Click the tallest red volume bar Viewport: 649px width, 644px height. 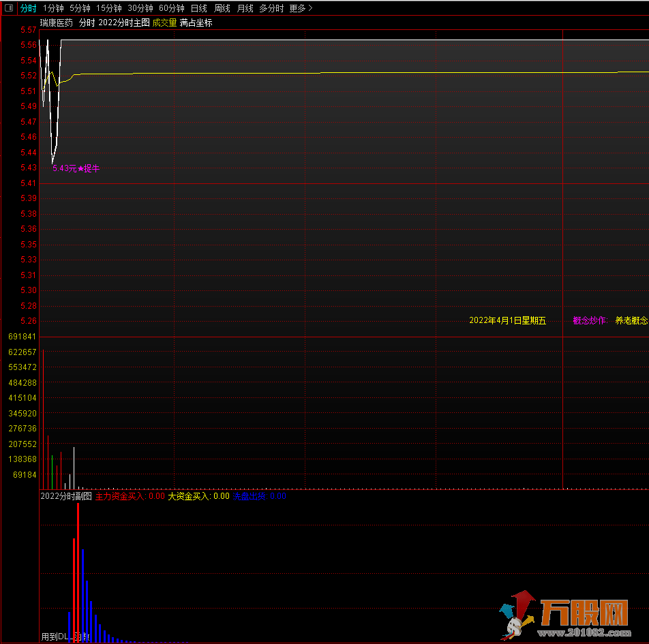click(x=44, y=419)
